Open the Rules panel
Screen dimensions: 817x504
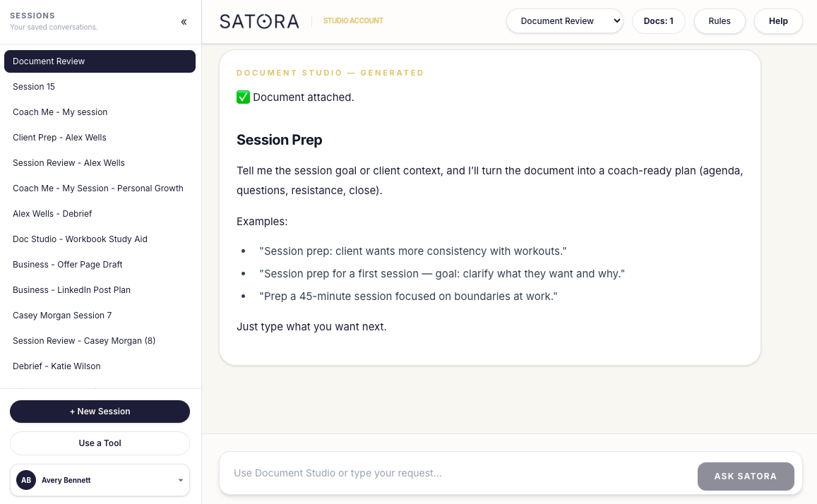(x=720, y=21)
